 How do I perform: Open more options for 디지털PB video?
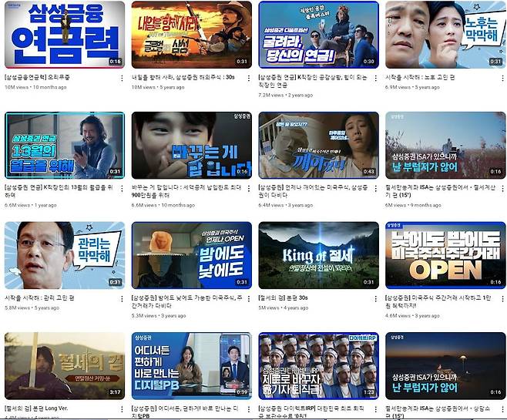point(249,409)
